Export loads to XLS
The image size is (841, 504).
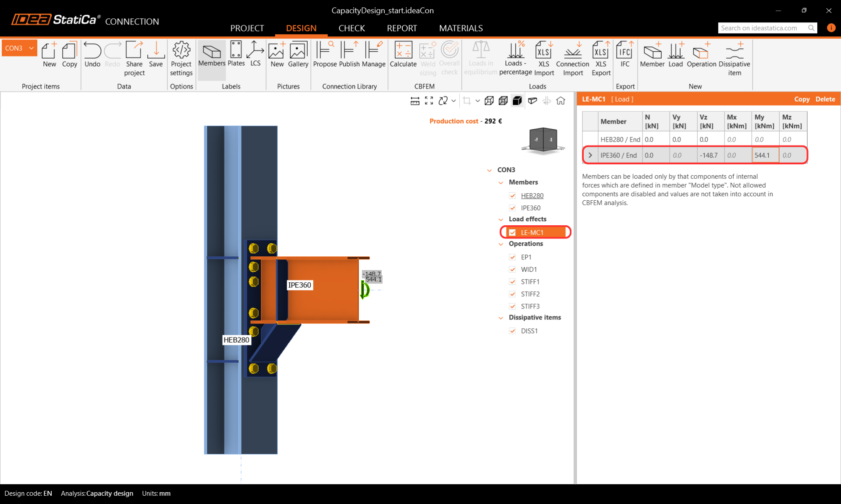tap(601, 59)
